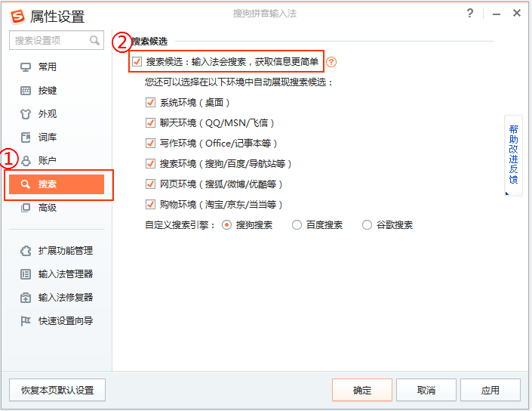
Task: Open the 外观 appearance settings section
Action: point(48,114)
